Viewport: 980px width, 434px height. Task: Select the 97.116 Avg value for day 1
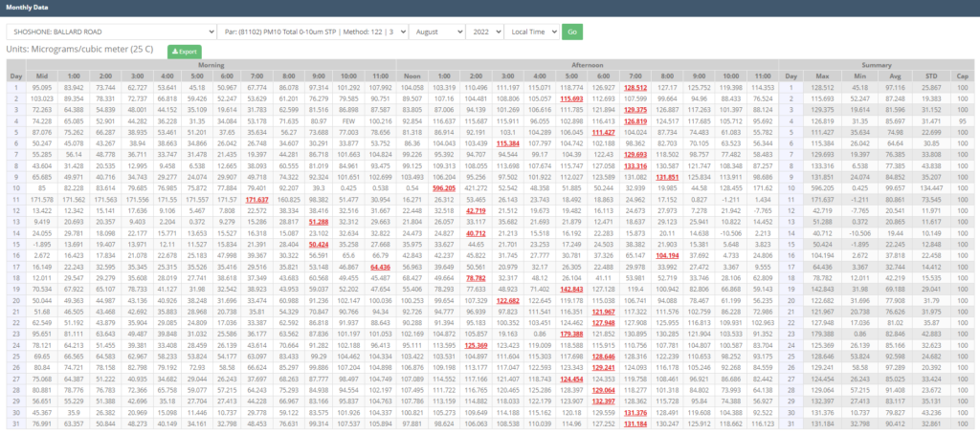pos(896,88)
